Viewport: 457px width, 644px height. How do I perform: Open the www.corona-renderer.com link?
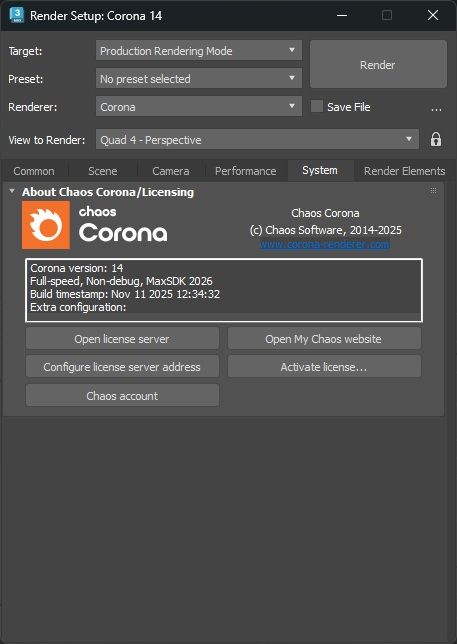[x=324, y=244]
